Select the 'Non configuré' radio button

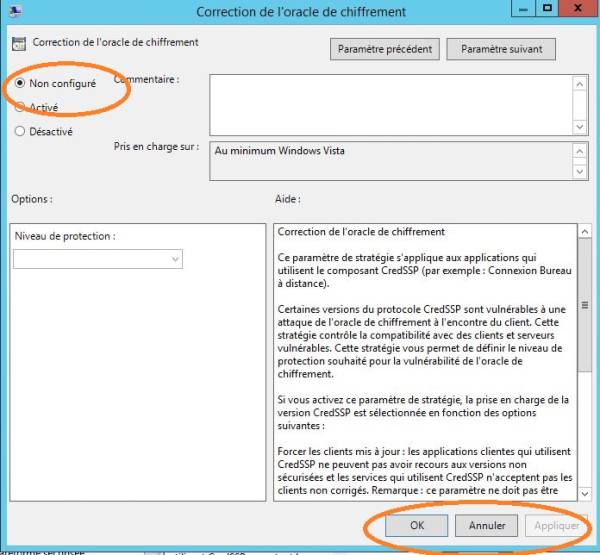click(20, 84)
